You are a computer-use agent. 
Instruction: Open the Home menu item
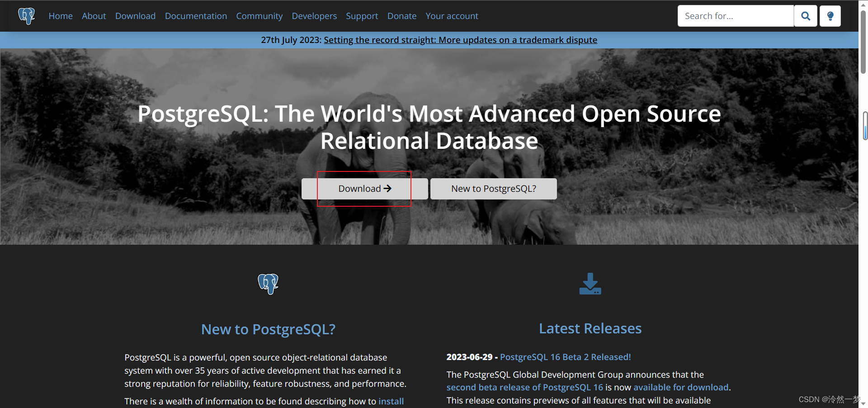(61, 16)
